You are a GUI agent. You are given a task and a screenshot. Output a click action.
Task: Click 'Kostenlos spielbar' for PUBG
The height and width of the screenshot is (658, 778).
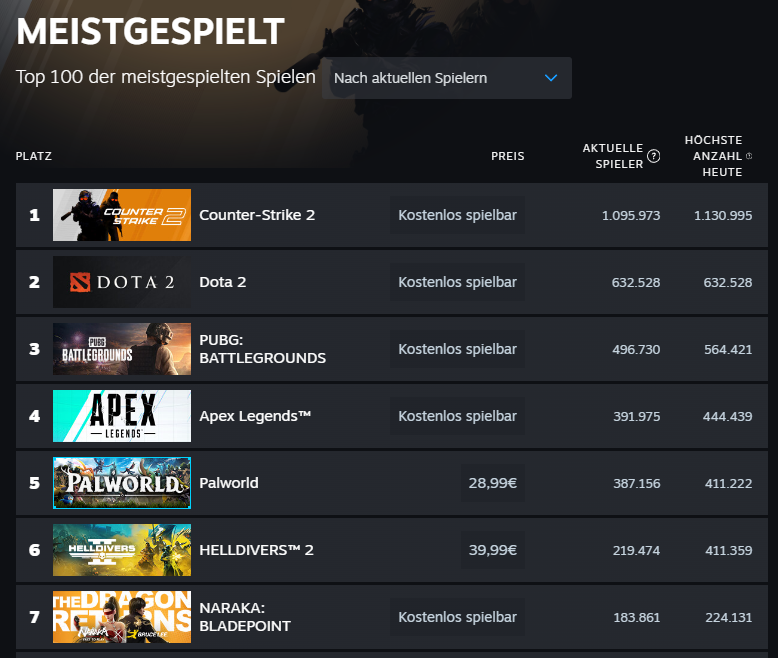(457, 349)
